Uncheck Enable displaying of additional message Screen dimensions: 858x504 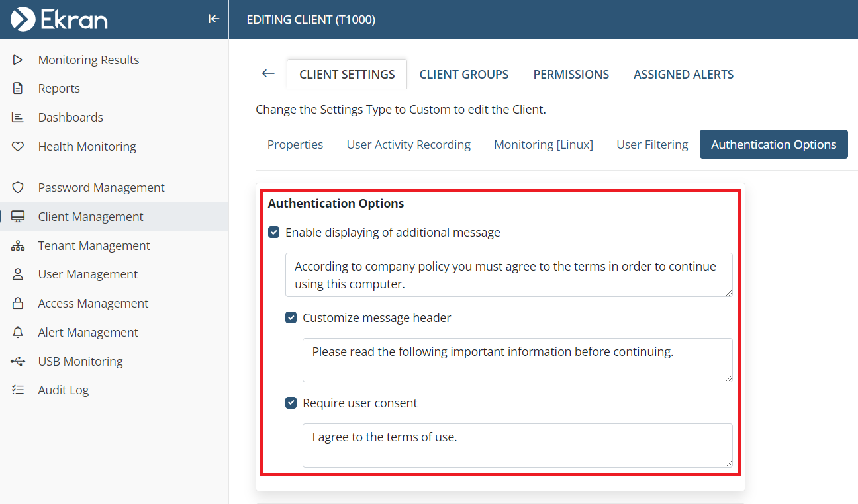(274, 233)
